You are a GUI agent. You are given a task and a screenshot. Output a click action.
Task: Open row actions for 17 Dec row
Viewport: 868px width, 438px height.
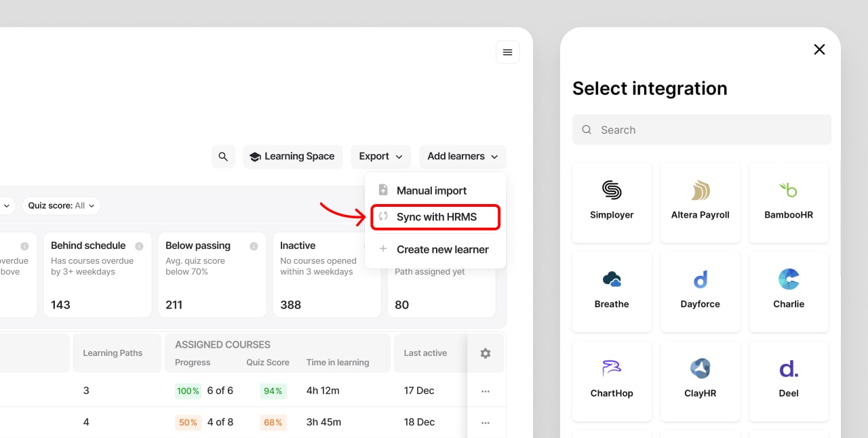[486, 391]
